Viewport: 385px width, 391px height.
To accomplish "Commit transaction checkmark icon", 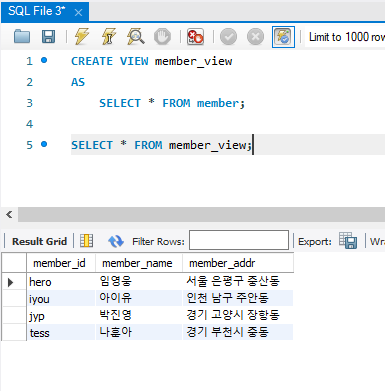I will [229, 37].
